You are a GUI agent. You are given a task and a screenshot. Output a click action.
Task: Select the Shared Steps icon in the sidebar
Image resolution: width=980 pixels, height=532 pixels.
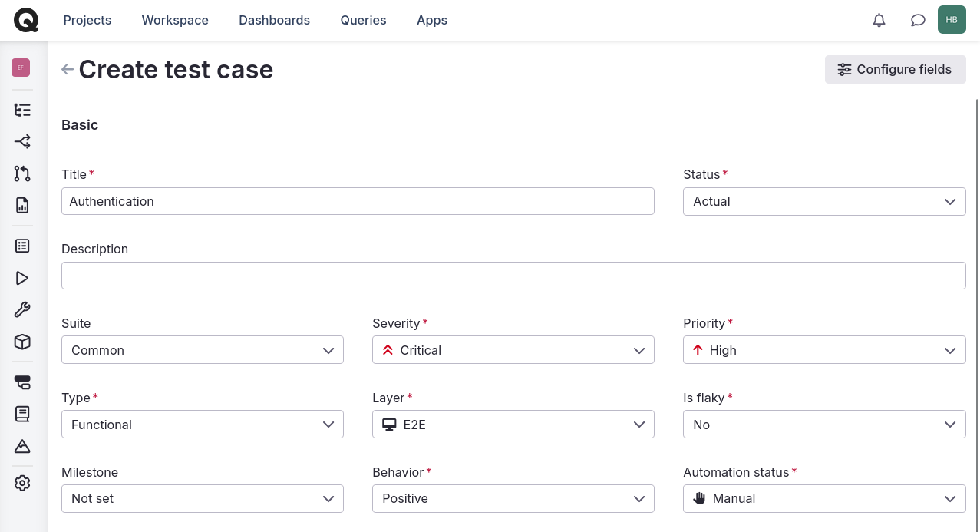(x=21, y=141)
